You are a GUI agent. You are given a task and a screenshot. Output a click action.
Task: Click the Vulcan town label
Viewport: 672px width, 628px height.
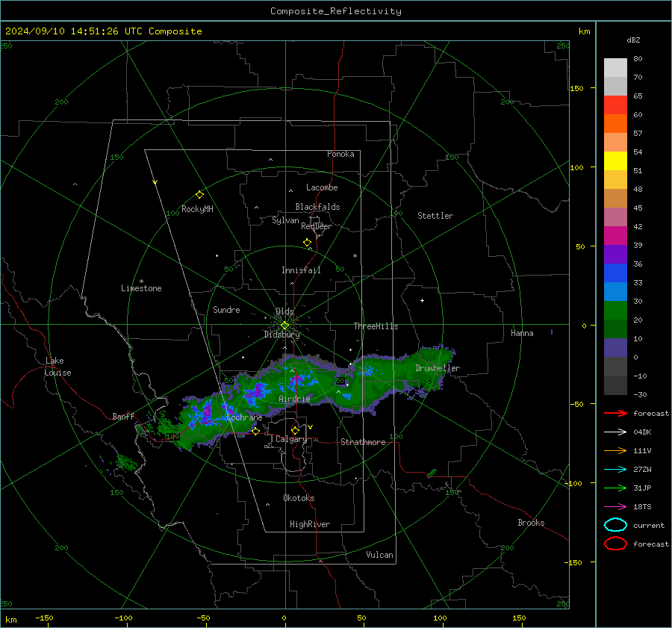click(380, 555)
